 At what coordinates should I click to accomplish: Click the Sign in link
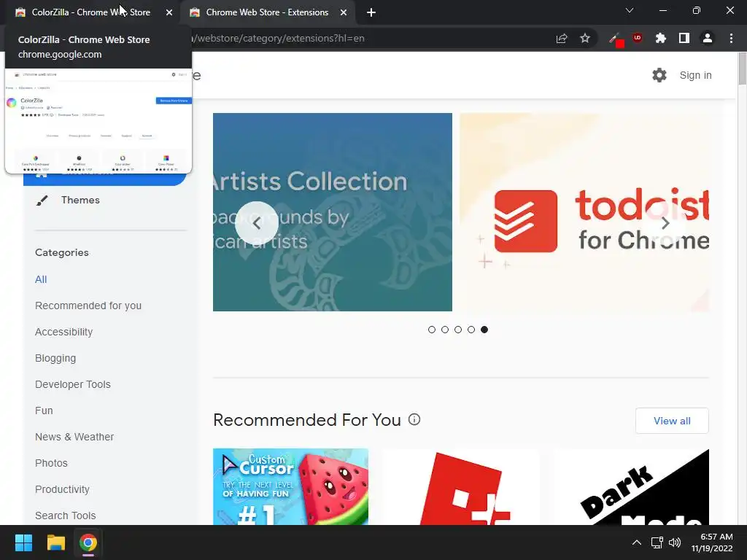click(x=695, y=75)
